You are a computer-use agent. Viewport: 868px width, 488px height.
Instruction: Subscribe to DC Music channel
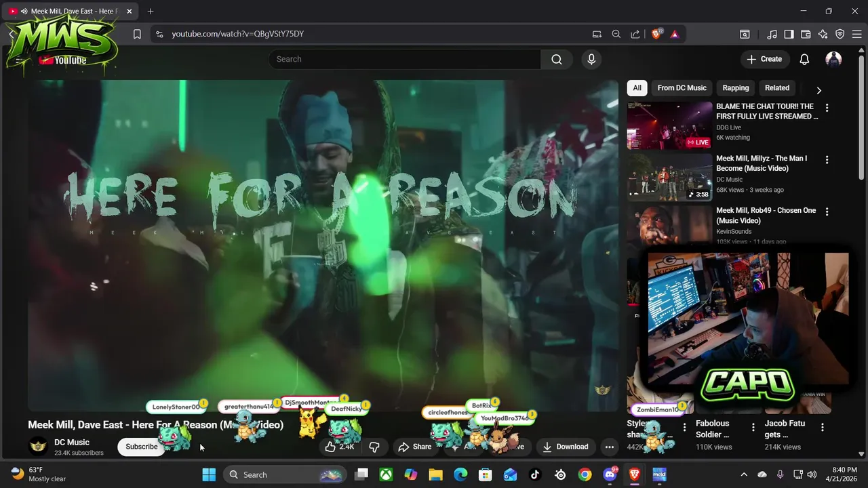(x=142, y=447)
